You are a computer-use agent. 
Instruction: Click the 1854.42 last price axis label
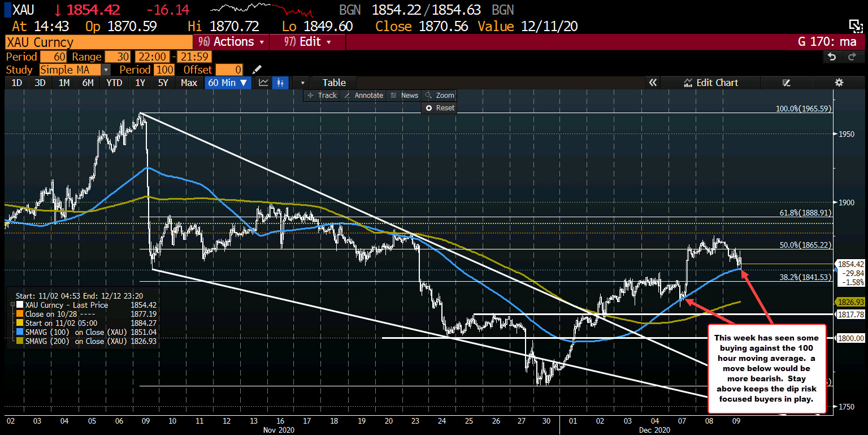851,264
